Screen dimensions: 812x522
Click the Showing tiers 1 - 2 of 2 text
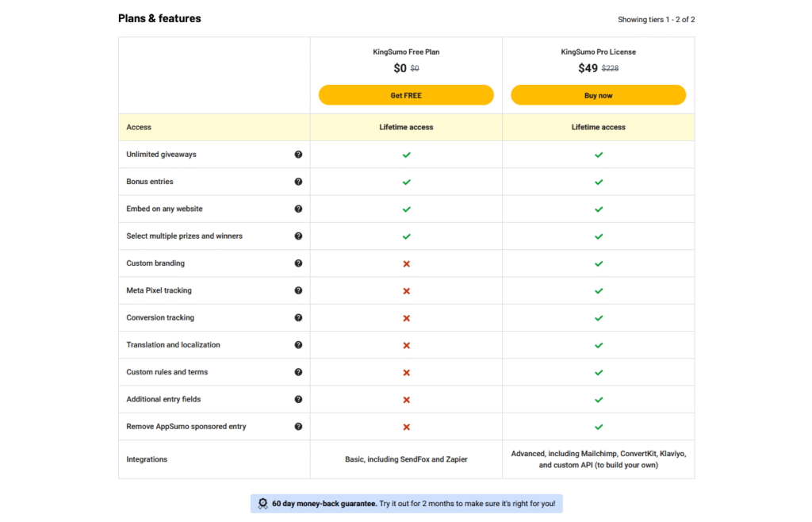[656, 20]
